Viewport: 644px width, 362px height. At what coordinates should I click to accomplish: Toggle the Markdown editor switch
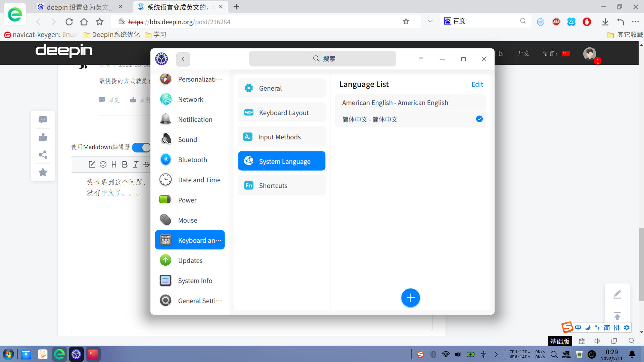141,147
